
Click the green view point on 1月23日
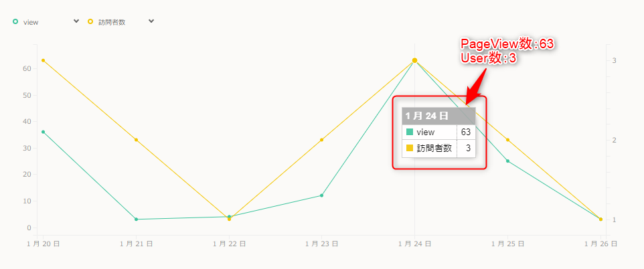(x=321, y=195)
